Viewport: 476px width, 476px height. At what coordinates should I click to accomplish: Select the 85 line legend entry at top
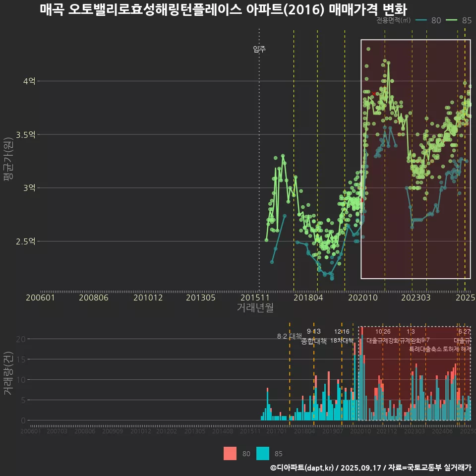(459, 20)
